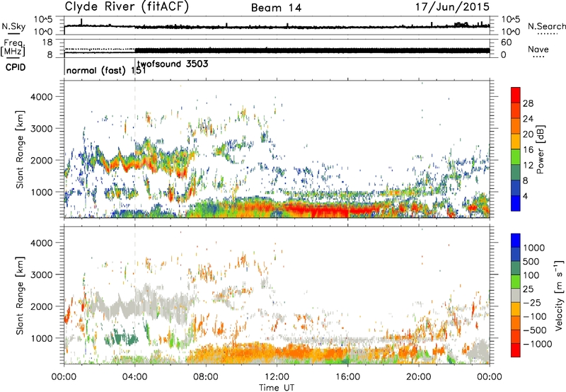Click the "Slant Range [km]" label of power panel
Image resolution: width=566 pixels, height=392 pixels.
20,149
